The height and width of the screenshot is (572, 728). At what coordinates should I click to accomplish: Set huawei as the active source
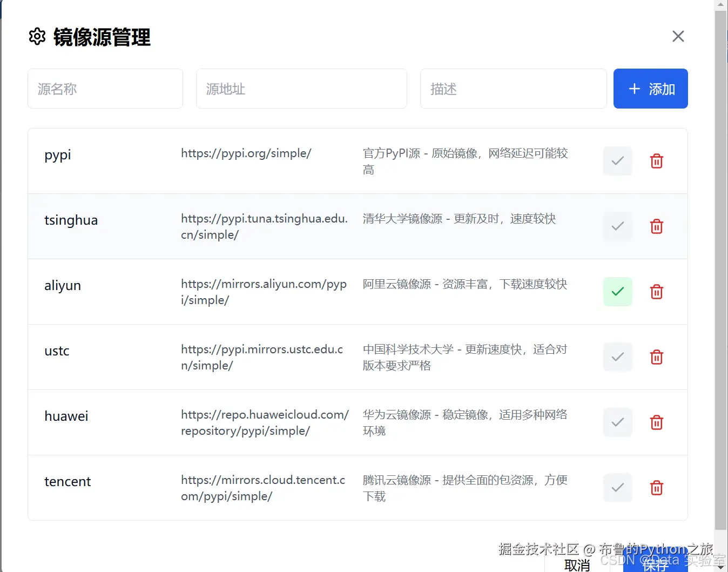click(618, 422)
